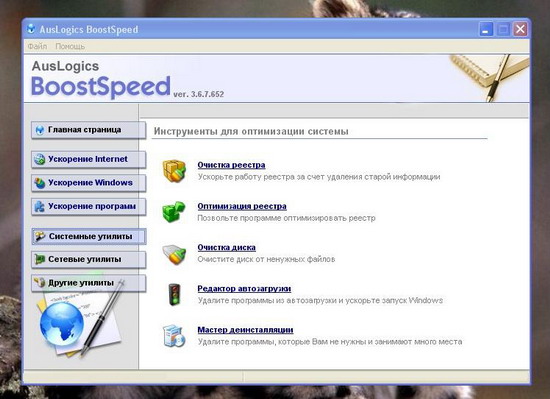Go to Главная страница section

[x=88, y=130]
